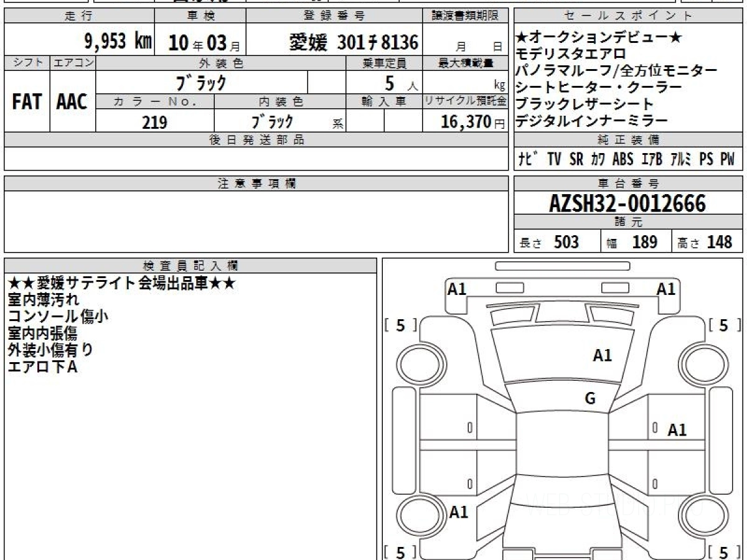Select the 室内内張傷 inspector note
747x560 pixels.
pos(44,334)
